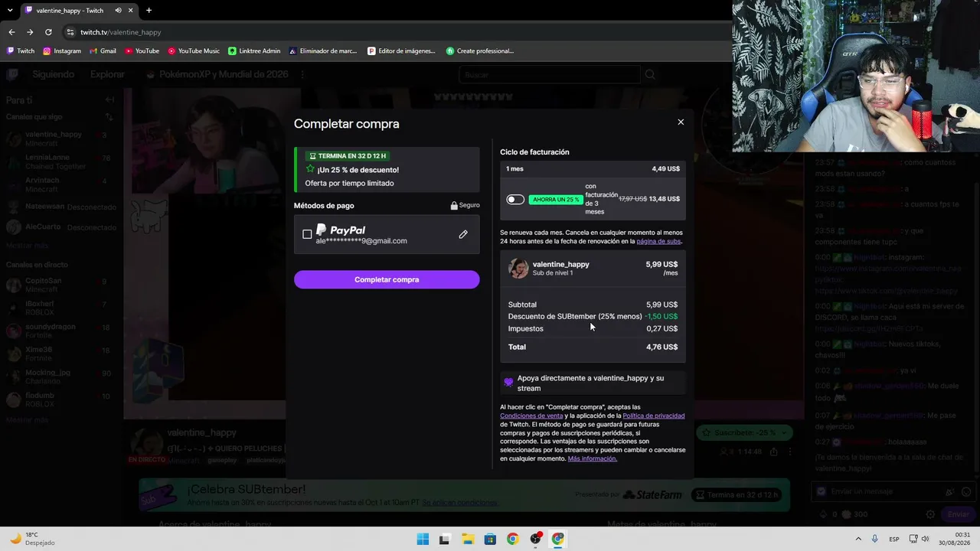Open the YouTube bookmark
This screenshot has width=980, height=551.
[142, 51]
